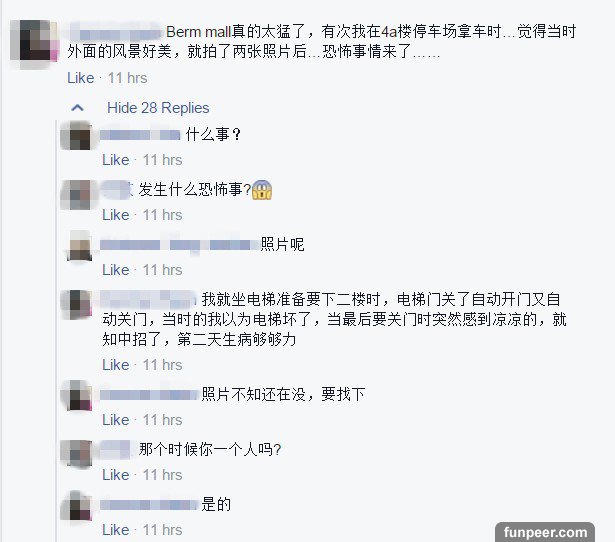Like the 照片呢 reply
The height and width of the screenshot is (542, 615).
(x=116, y=270)
